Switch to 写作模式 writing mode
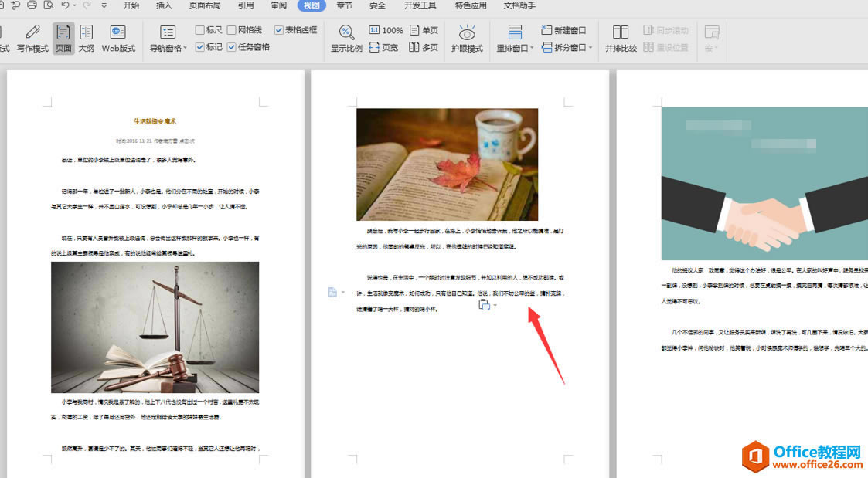Viewport: 868px width, 478px height. (32, 39)
